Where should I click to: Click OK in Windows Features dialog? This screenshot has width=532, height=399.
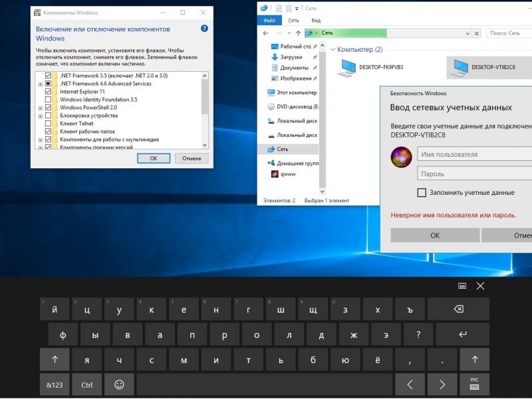point(154,158)
